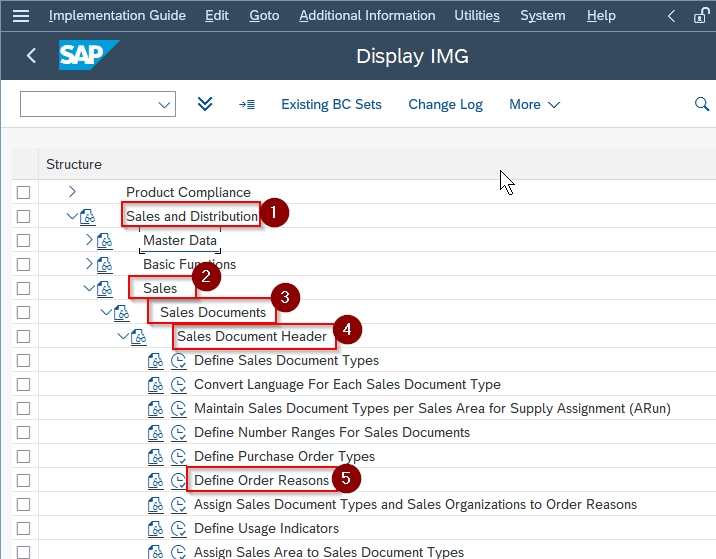Viewport: 716px width, 559px height.
Task: Execute activity icon for Define Order Reasons
Action: [179, 480]
